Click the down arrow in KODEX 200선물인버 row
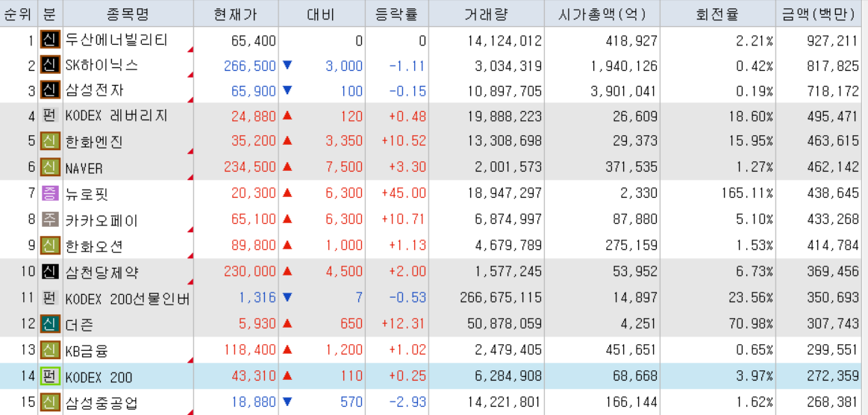The height and width of the screenshot is (415, 868). pos(287,298)
